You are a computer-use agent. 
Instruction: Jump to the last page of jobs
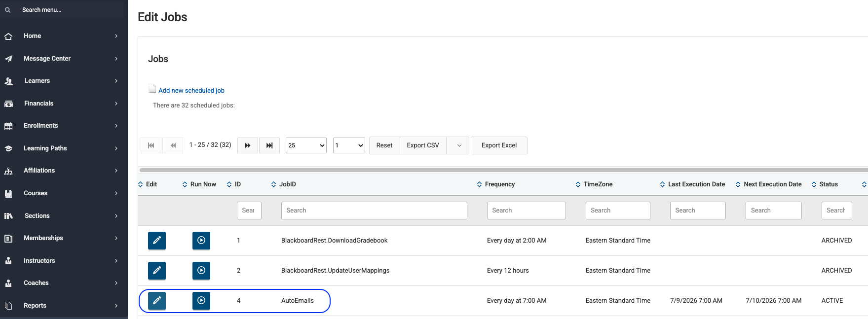269,145
